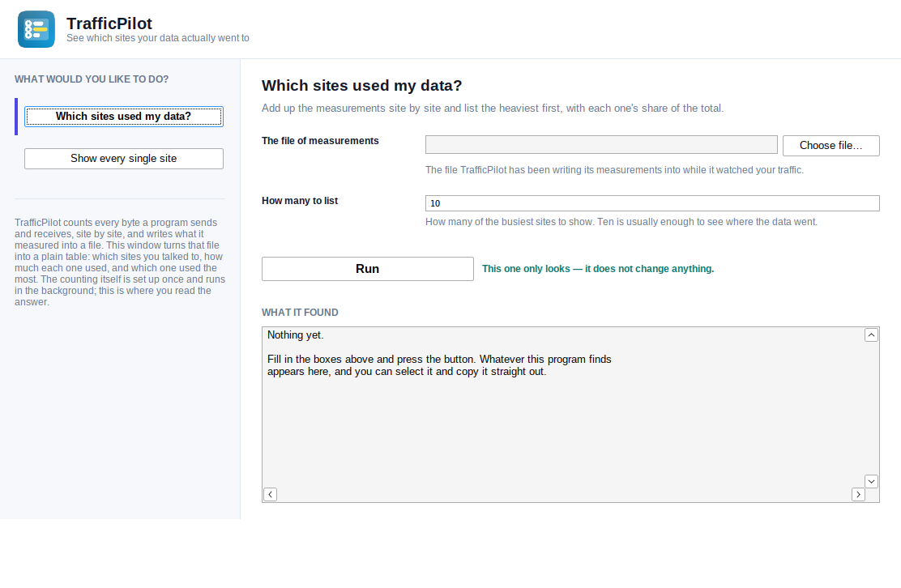This screenshot has width=901, height=588.
Task: Click the results scroll-down arrow
Action: coord(871,481)
